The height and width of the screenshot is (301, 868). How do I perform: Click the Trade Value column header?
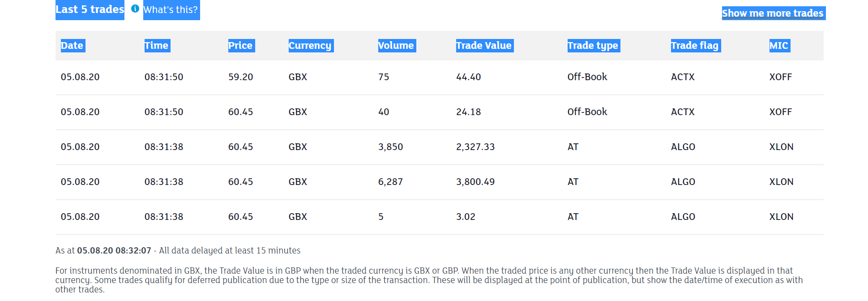coord(484,46)
